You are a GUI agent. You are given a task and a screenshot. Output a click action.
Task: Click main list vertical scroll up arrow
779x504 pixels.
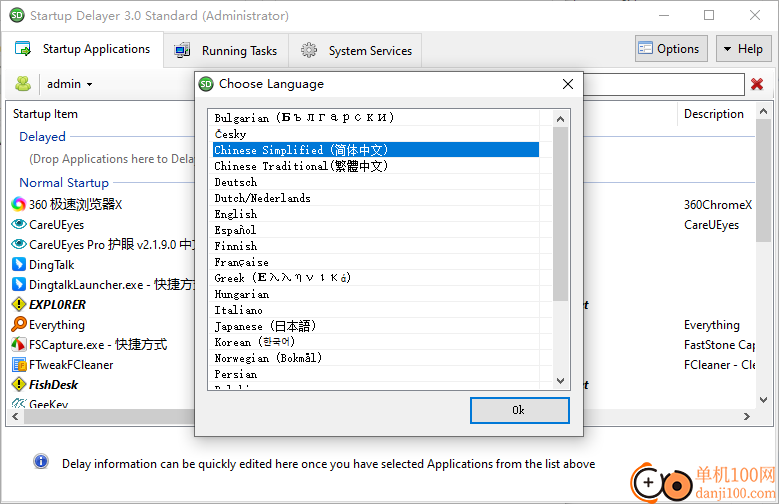coord(764,111)
